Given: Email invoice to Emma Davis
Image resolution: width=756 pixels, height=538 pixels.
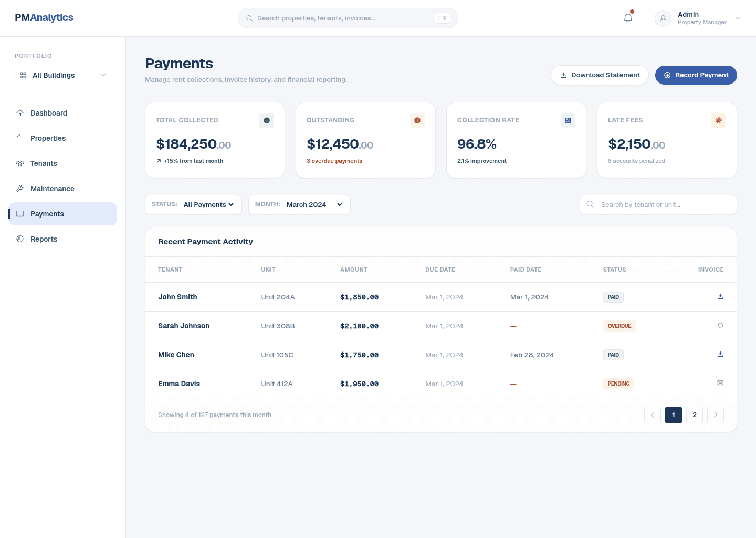Looking at the screenshot, I should point(720,384).
